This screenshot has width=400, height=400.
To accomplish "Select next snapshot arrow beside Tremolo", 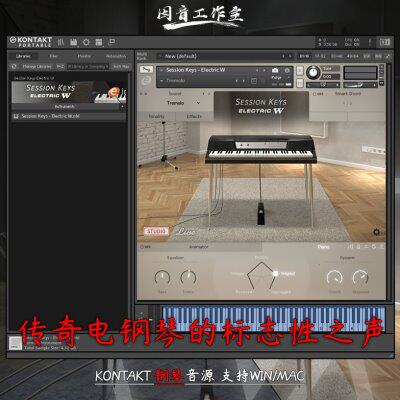I will point(244,81).
